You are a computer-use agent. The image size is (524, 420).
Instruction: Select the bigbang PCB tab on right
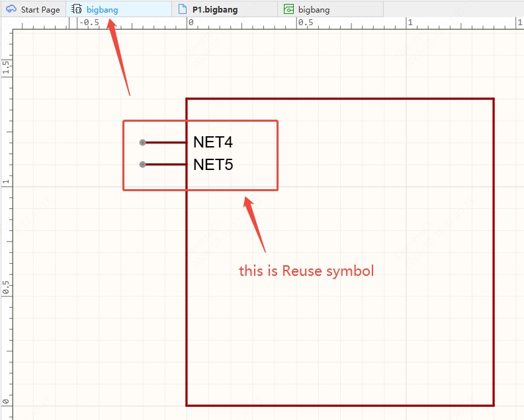pos(330,9)
